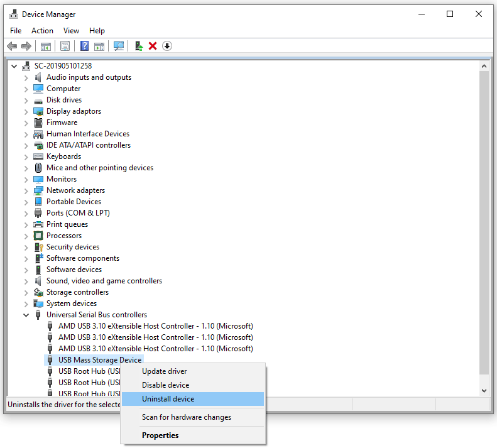Expand the Audio inputs and outputs node

tap(26, 77)
